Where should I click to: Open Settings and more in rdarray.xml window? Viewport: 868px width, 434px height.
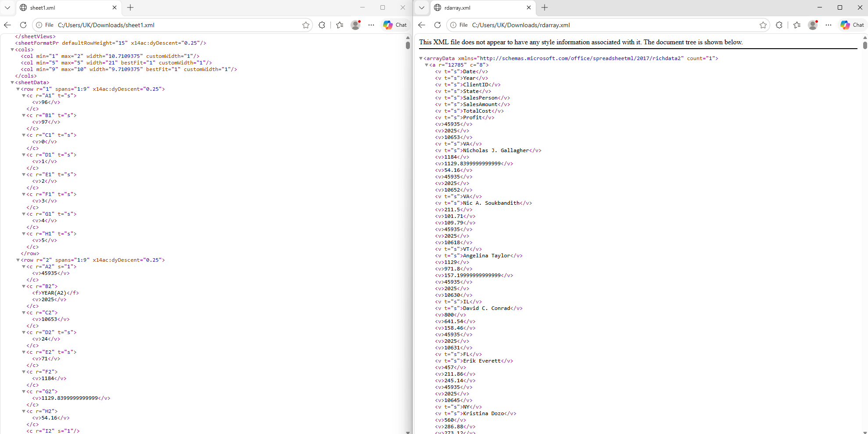pyautogui.click(x=829, y=25)
